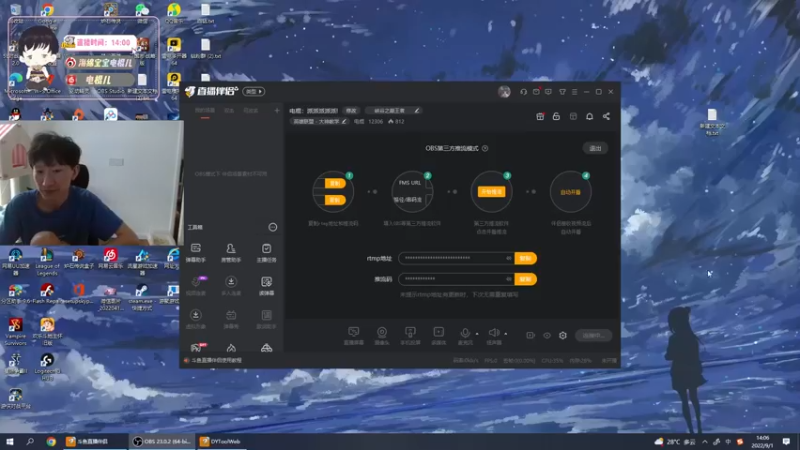Select the second scene tab
800x450 pixels.
click(x=230, y=111)
